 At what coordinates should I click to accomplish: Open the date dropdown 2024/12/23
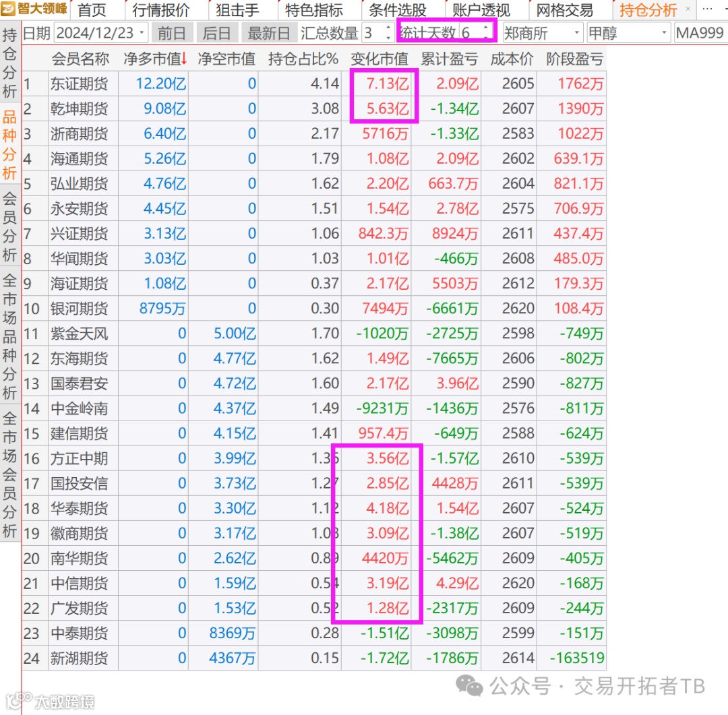tap(142, 33)
